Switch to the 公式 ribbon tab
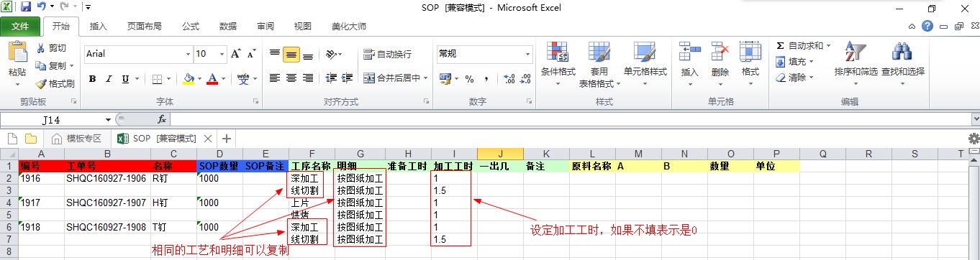The width and height of the screenshot is (980, 260). pyautogui.click(x=191, y=27)
